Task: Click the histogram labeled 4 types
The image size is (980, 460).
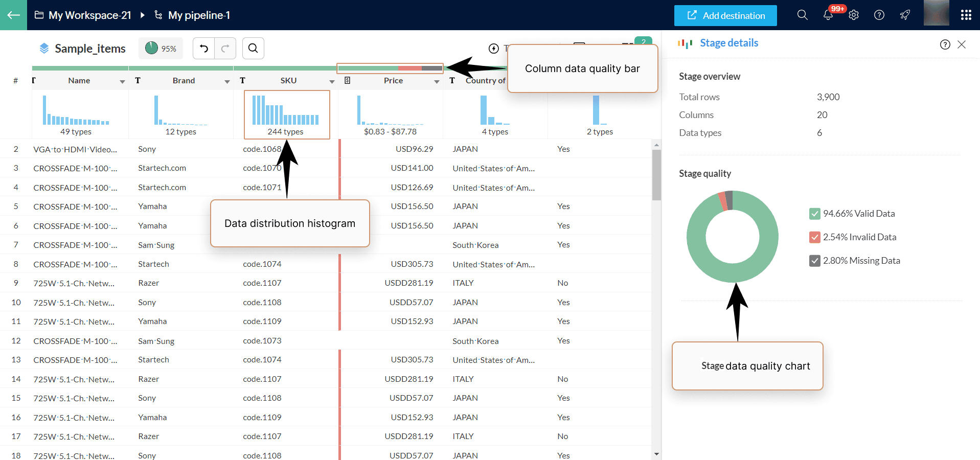Action: [495, 110]
